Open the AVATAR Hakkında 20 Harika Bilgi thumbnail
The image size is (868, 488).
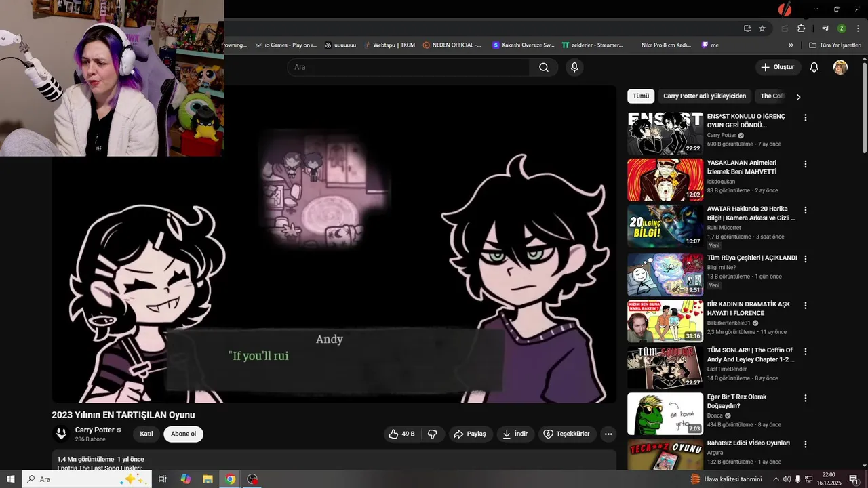click(x=665, y=226)
